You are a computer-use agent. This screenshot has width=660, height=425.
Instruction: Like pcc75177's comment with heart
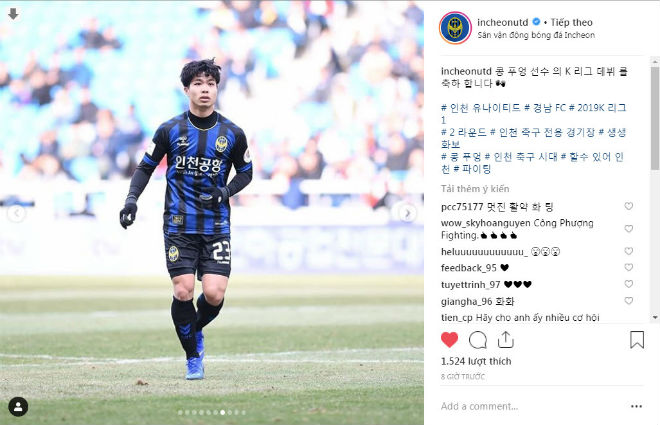pyautogui.click(x=628, y=206)
